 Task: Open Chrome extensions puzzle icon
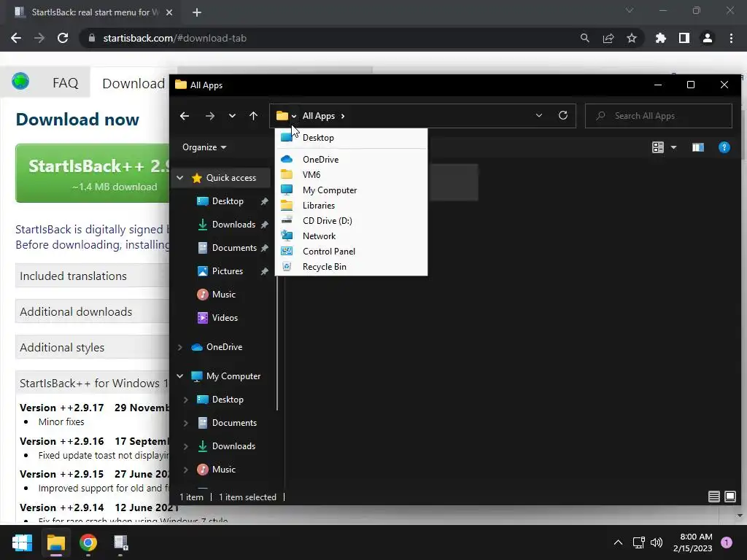(x=660, y=38)
